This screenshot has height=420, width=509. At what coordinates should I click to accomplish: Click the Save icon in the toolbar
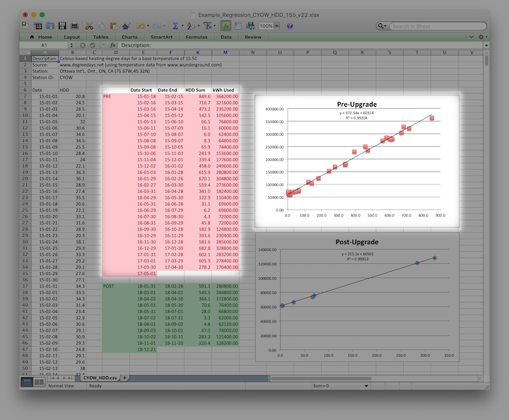[x=62, y=26]
